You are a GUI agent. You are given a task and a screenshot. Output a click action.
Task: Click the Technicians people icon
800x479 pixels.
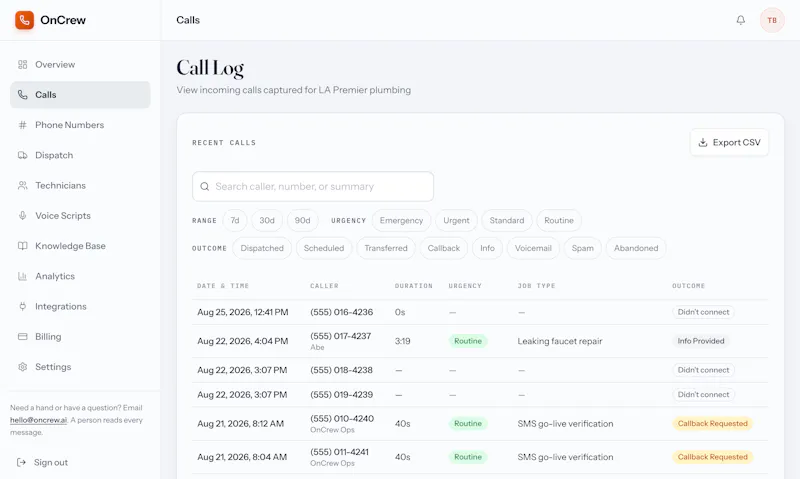[22, 185]
